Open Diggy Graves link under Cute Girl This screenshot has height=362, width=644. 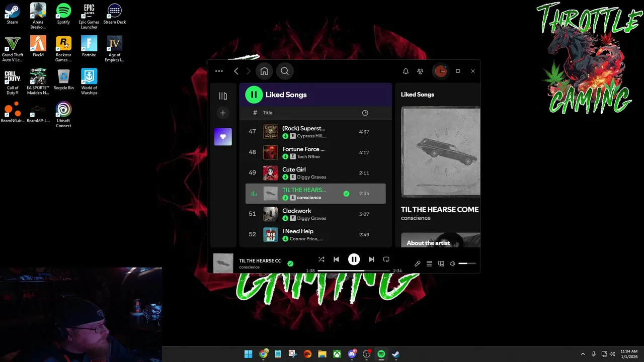pos(311,177)
